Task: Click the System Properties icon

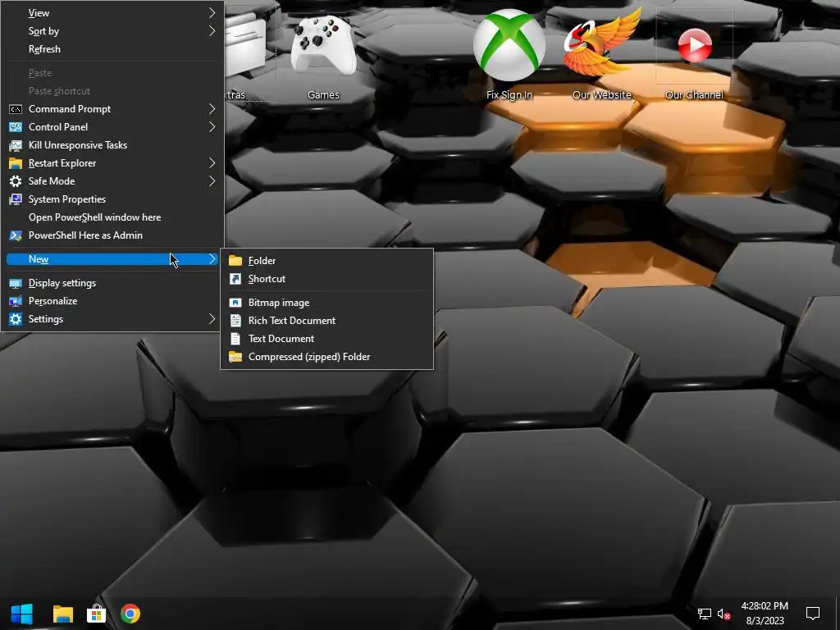Action: pos(16,199)
